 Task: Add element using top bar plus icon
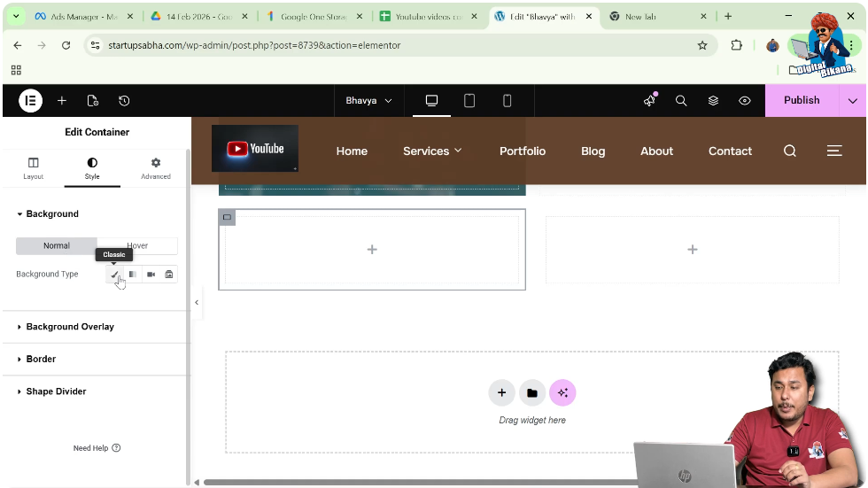point(62,101)
